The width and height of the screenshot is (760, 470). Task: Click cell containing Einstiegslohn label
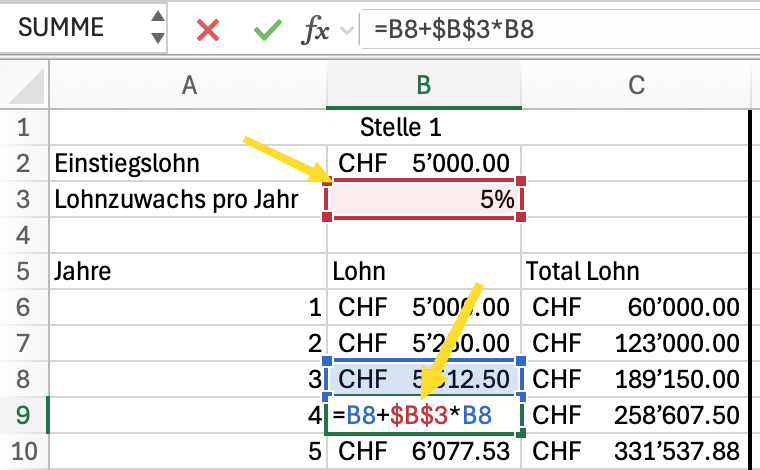point(188,163)
